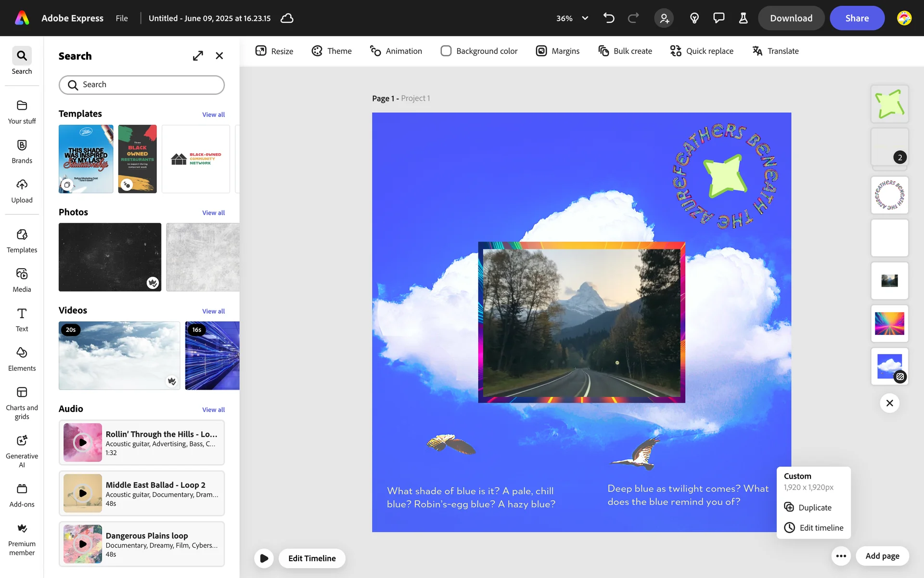The image size is (924, 578).
Task: Toggle the Background color swatch box
Action: (446, 51)
